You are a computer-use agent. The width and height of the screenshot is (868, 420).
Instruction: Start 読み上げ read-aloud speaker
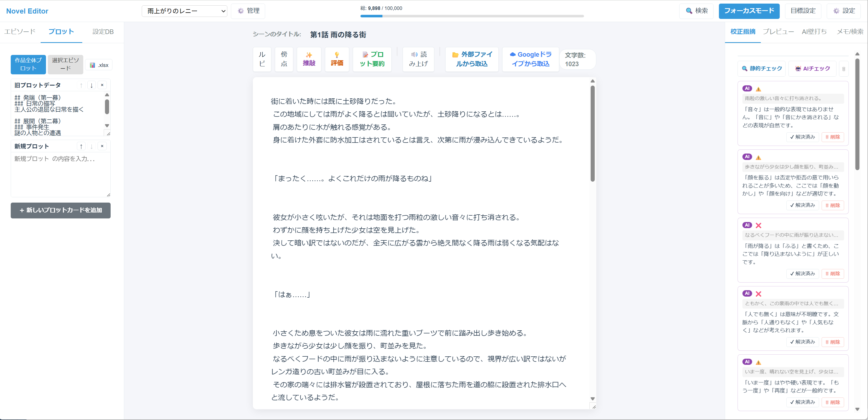click(418, 59)
